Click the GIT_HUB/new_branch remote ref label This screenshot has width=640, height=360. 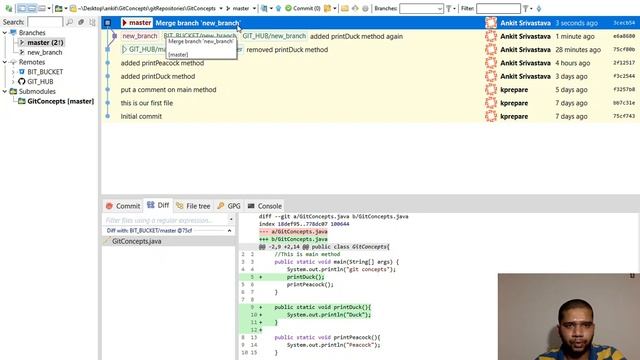274,36
